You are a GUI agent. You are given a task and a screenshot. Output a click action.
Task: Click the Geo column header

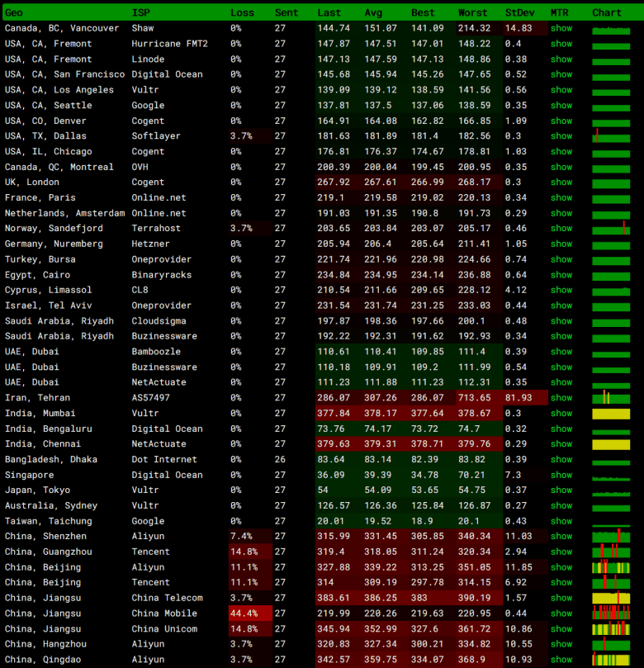click(14, 12)
